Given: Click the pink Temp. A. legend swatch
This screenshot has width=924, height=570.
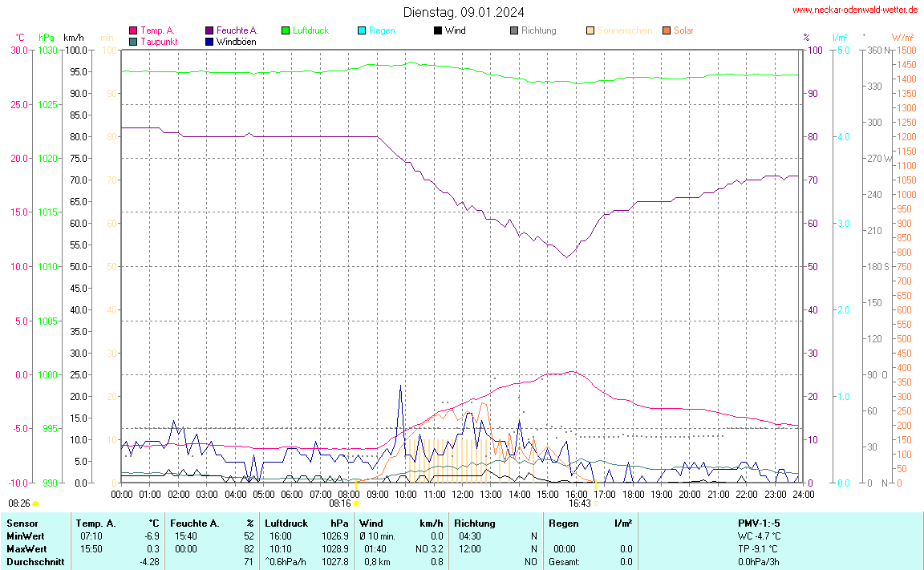Looking at the screenshot, I should 133,30.
